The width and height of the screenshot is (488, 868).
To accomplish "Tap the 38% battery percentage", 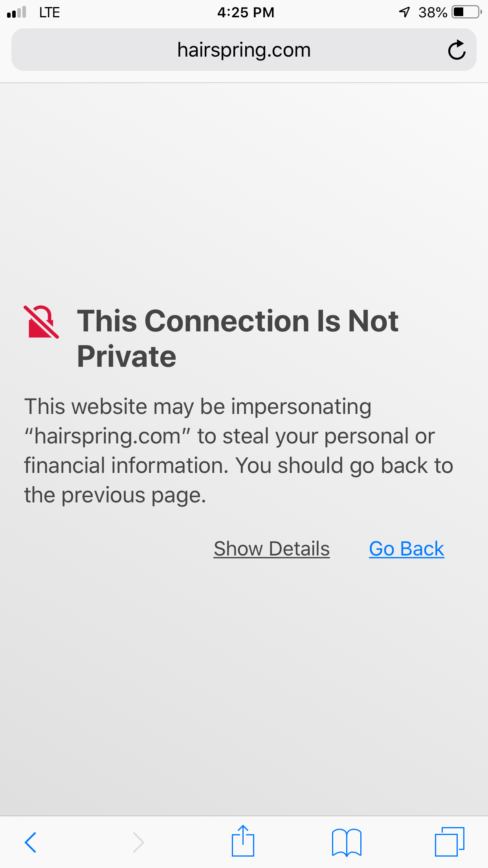I will [433, 13].
